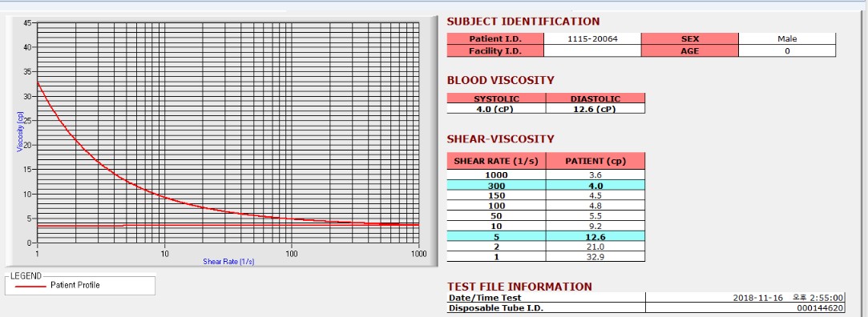This screenshot has width=868, height=317.
Task: Click the viscosity chart plot area
Action: click(228, 133)
